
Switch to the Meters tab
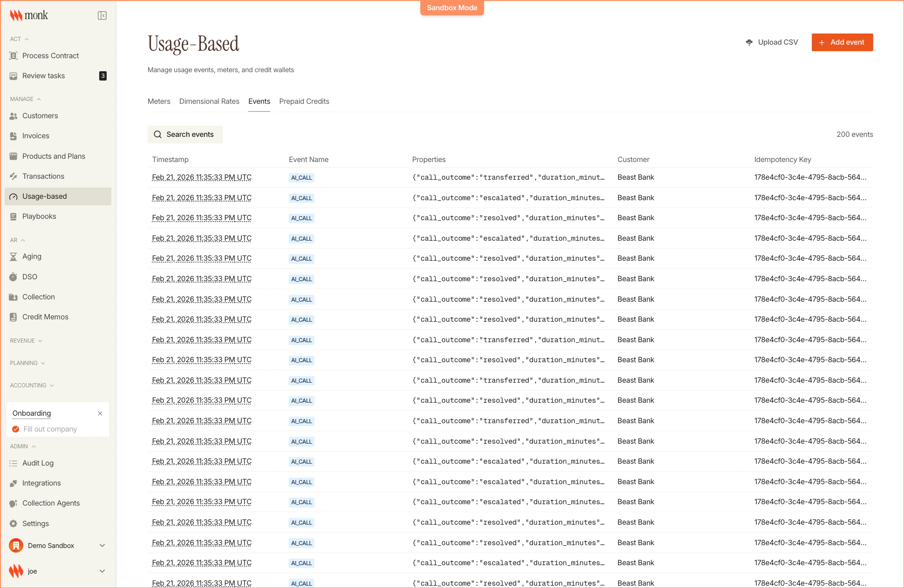click(159, 101)
